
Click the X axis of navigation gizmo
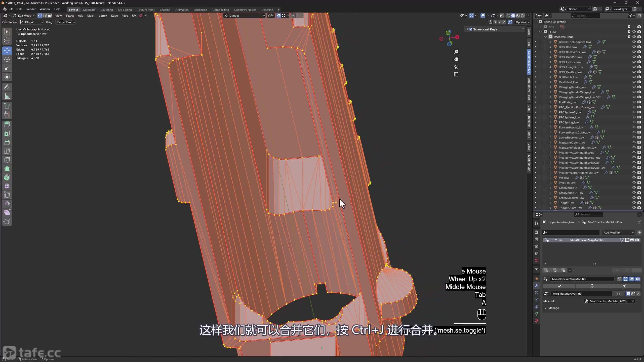(x=457, y=37)
